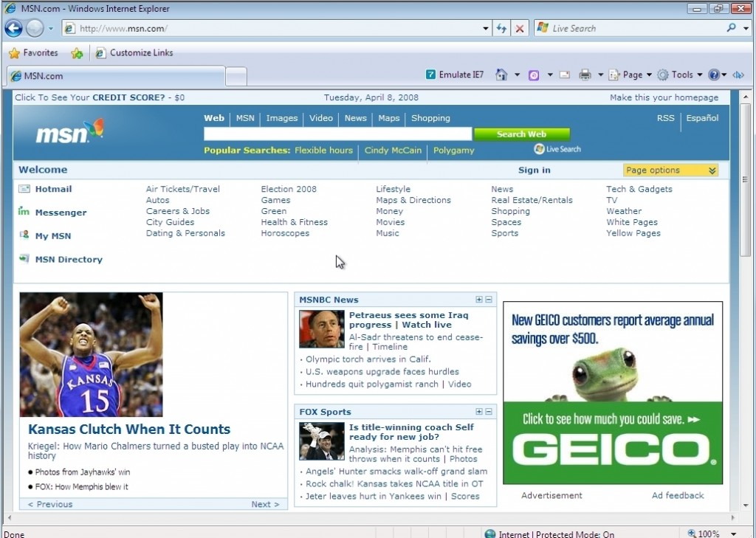Viewport: 756px width, 538px height.
Task: Click the red Stop loading icon
Action: point(520,29)
